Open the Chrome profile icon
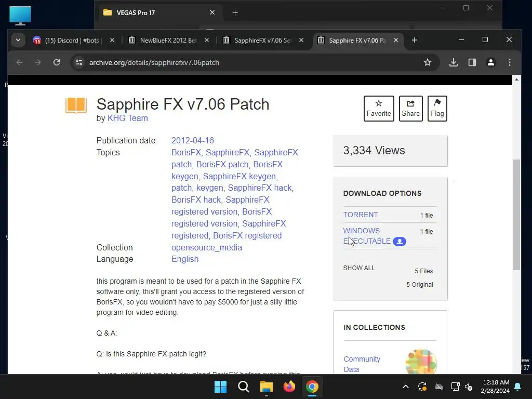 click(x=491, y=62)
